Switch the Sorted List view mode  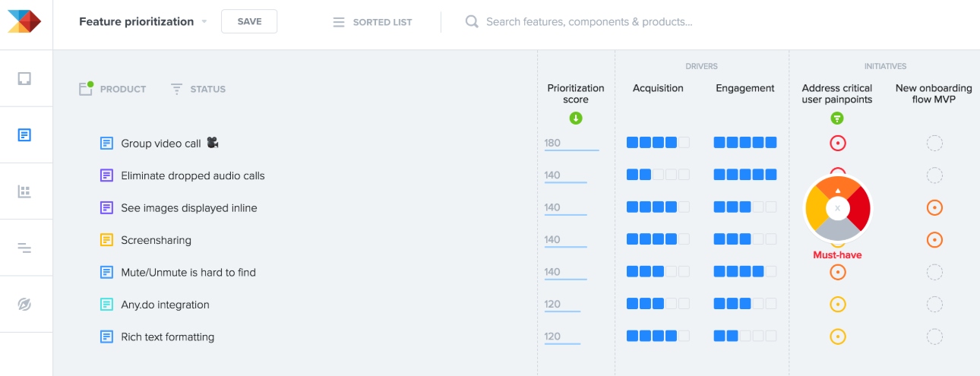(373, 22)
